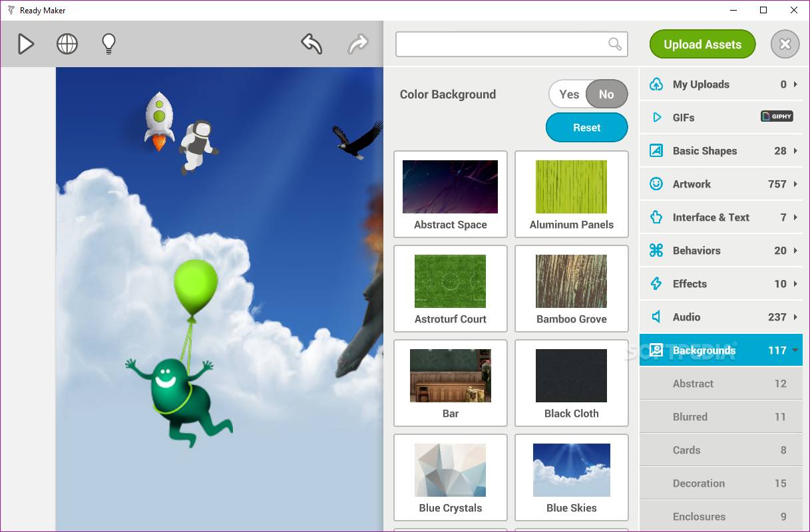Expand Audio category arrow
The height and width of the screenshot is (532, 810).
click(x=795, y=317)
